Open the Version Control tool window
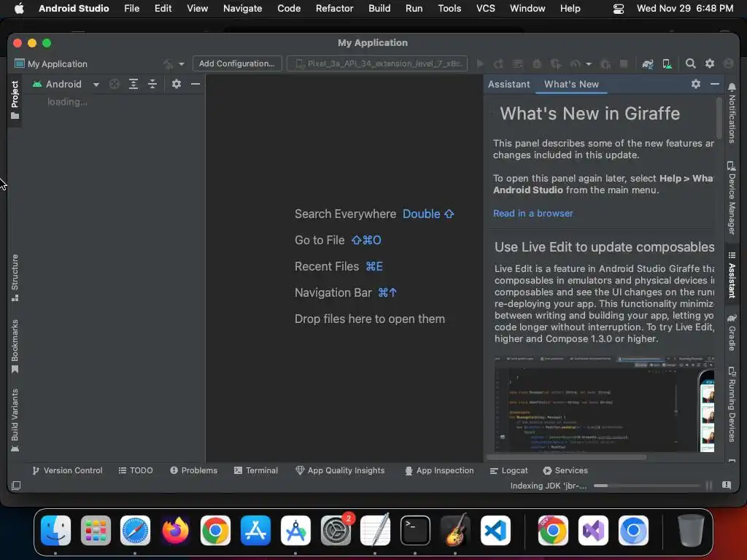The height and width of the screenshot is (560, 747). tap(67, 470)
